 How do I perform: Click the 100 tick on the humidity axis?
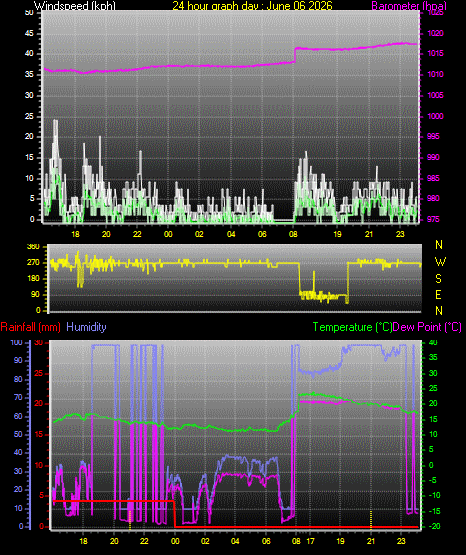(x=16, y=343)
